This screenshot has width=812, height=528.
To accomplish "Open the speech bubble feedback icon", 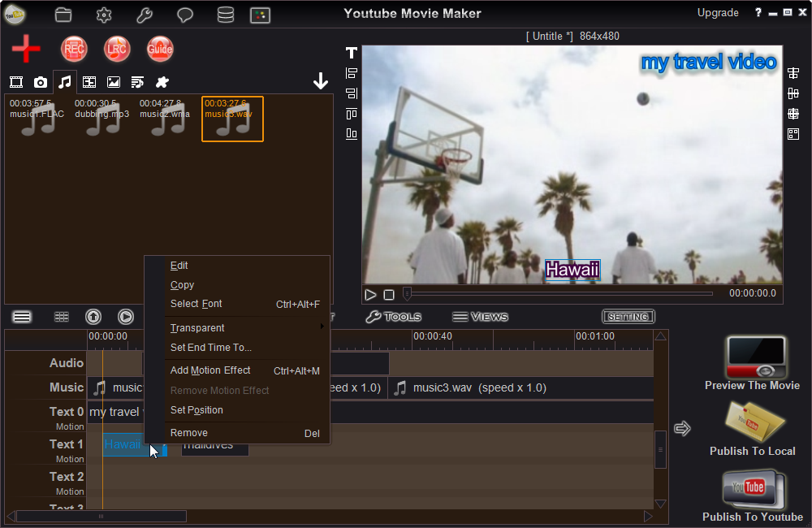I will [185, 15].
